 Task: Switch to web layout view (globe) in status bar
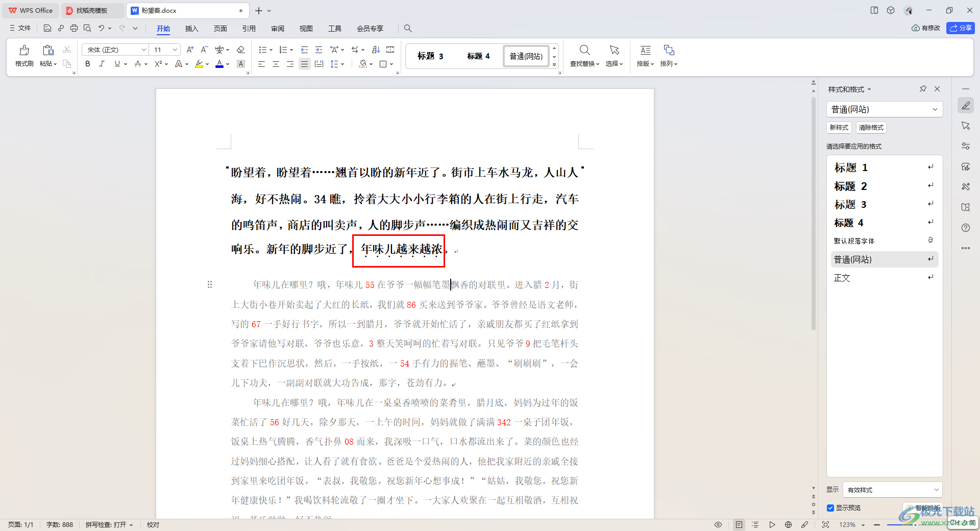click(788, 525)
